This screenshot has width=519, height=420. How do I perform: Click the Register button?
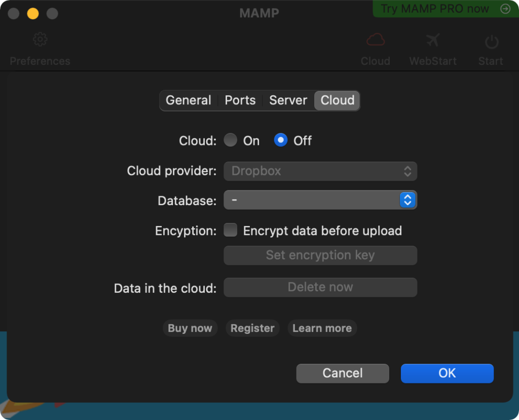[252, 328]
